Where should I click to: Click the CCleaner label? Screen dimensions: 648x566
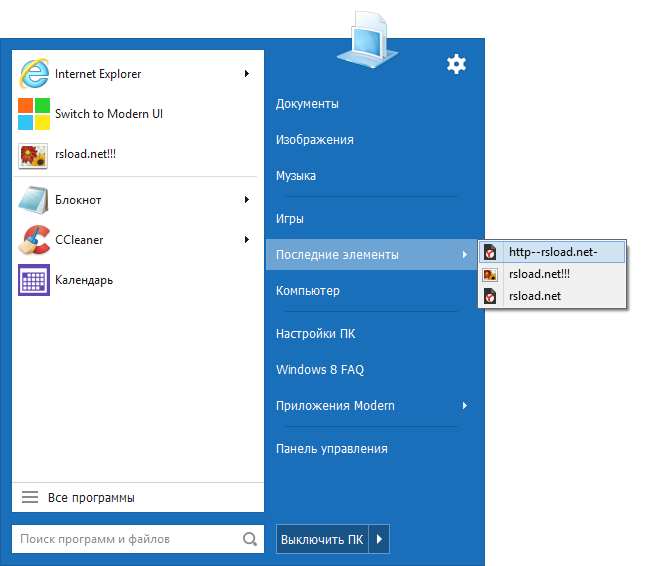pos(79,240)
